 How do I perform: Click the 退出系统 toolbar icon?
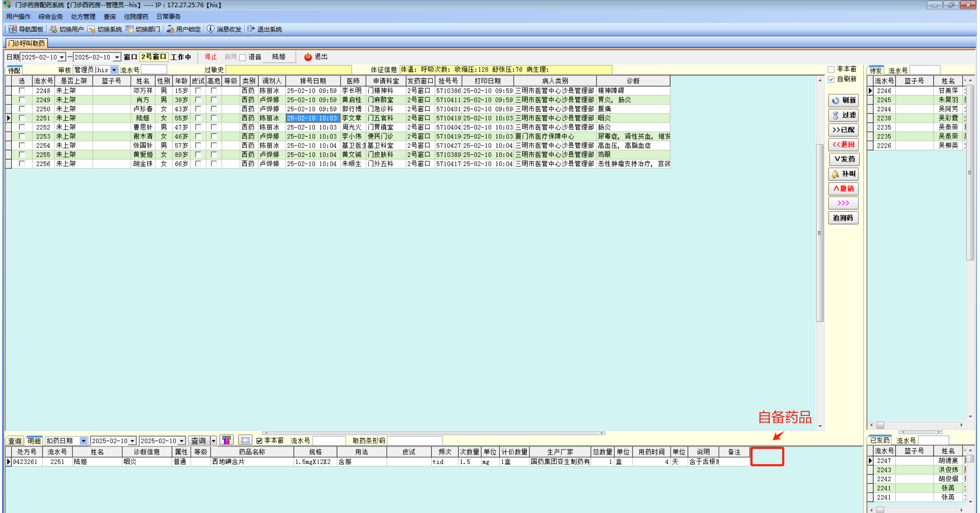pyautogui.click(x=251, y=29)
